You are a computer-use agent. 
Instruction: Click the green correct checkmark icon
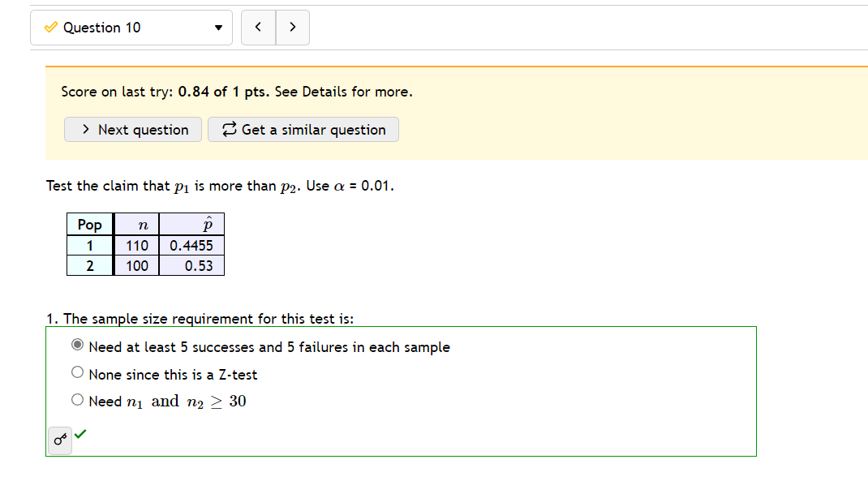80,434
